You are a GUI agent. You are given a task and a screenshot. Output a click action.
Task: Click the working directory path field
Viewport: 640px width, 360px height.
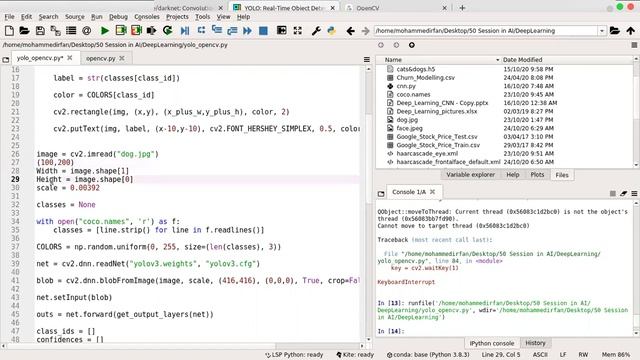486,31
